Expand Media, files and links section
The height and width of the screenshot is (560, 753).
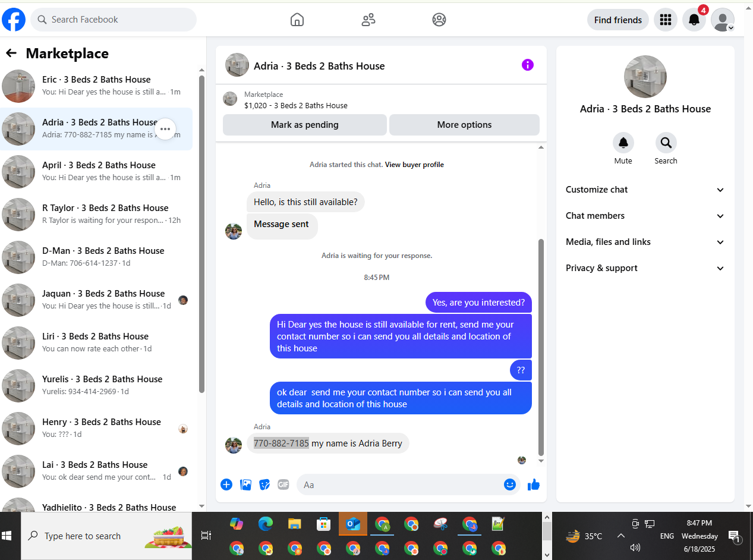[645, 242]
